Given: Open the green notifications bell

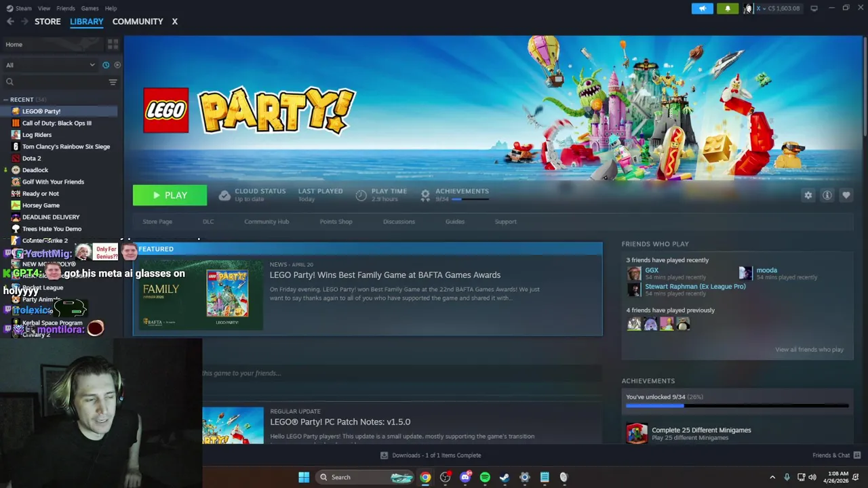Looking at the screenshot, I should pyautogui.click(x=728, y=8).
